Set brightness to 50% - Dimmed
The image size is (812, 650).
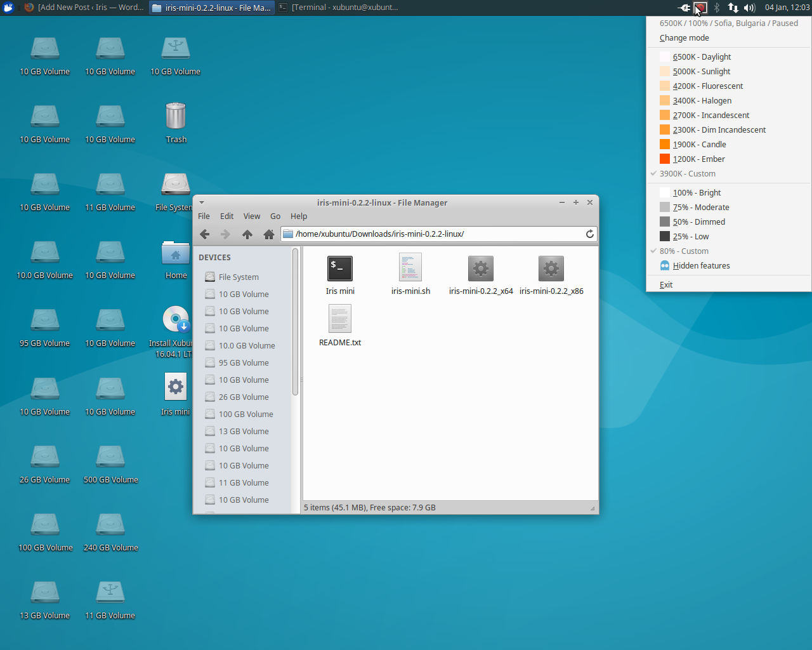click(x=729, y=222)
